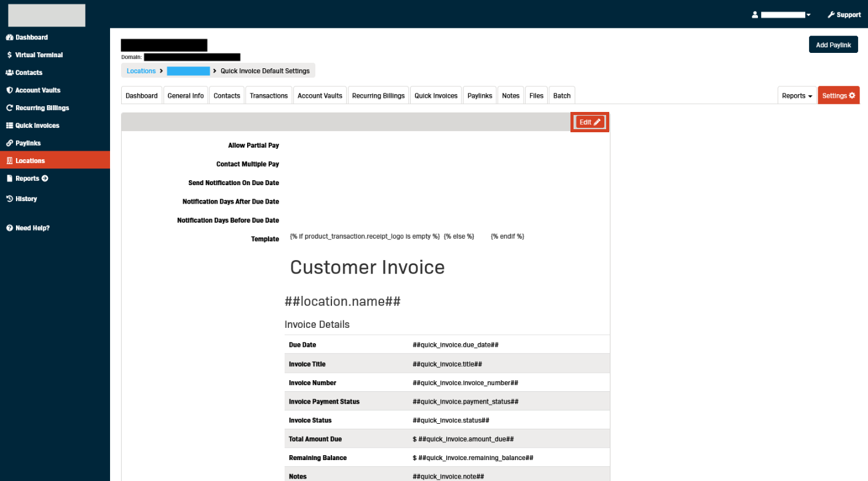This screenshot has height=481, width=868.
Task: Click the user profile icon in header
Action: pyautogui.click(x=755, y=15)
